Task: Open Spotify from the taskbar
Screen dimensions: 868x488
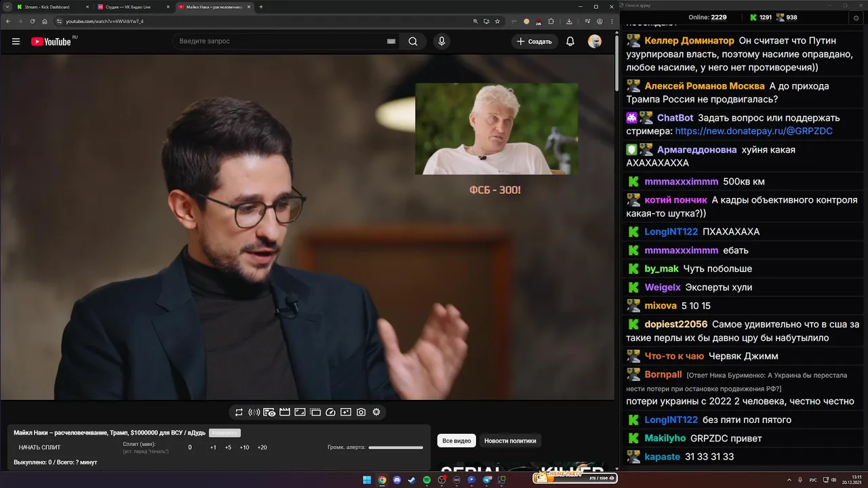Action: (x=427, y=480)
